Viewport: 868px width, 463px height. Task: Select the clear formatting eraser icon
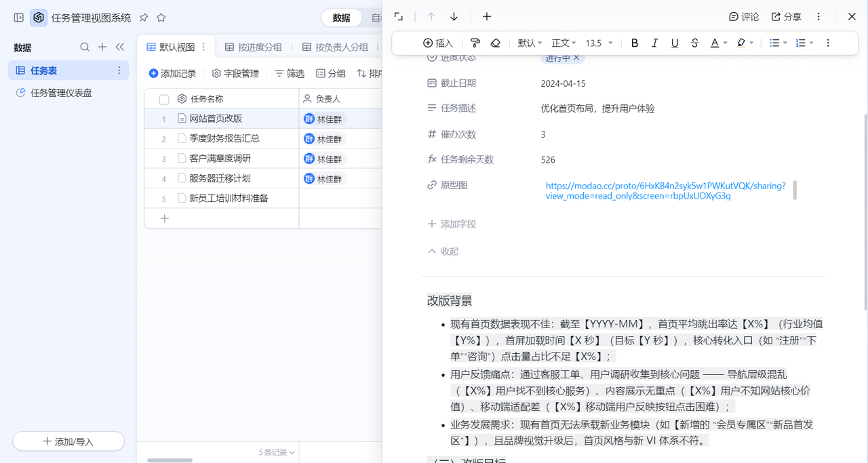click(x=495, y=43)
